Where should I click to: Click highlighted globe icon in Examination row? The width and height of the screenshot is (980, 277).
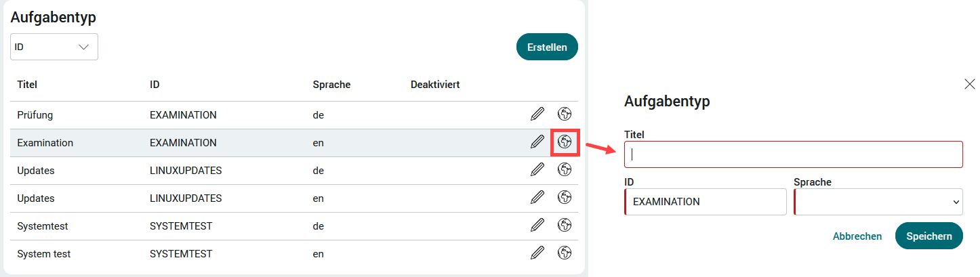(x=565, y=142)
